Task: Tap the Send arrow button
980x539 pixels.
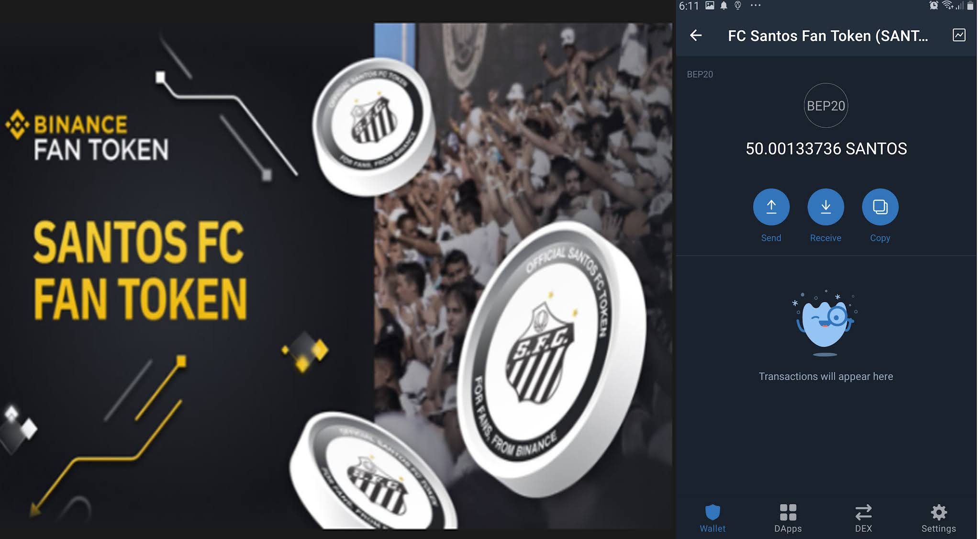Action: click(771, 207)
